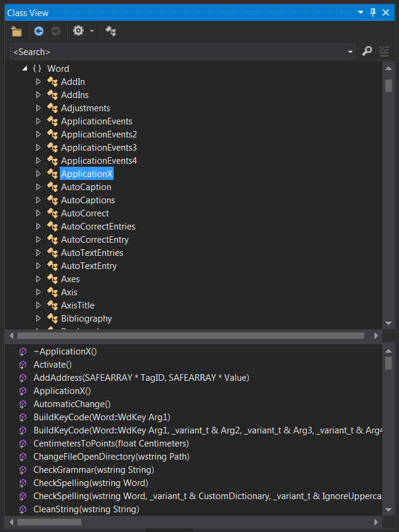This screenshot has height=532, width=399.
Task: Click the Clear Search icon
Action: pyautogui.click(x=384, y=51)
